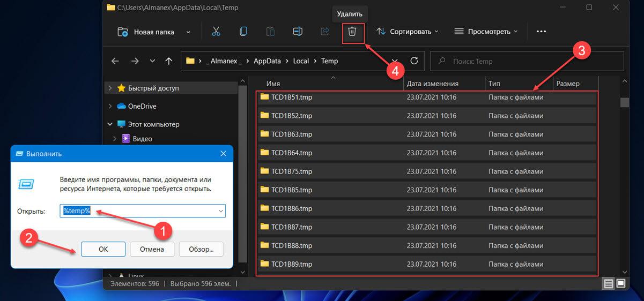Select the TCD1B75.tmp folder row
Viewport: 644px width, 301px height.
coord(427,171)
